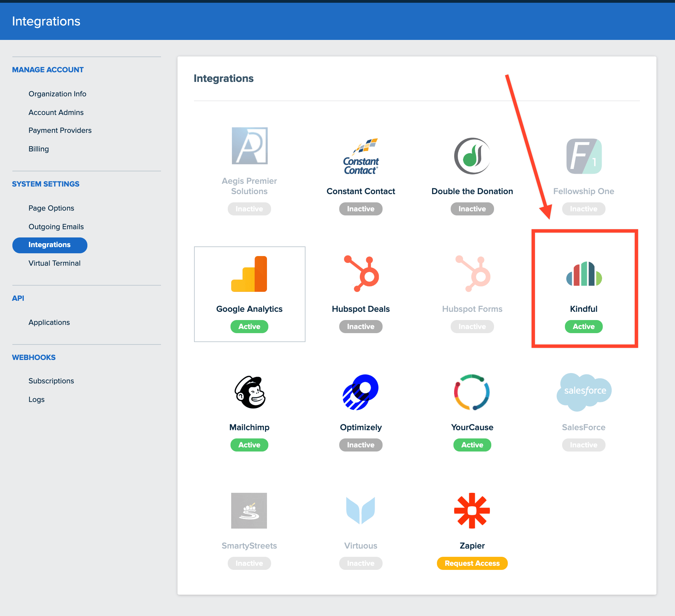Click the Hubspot Forms name label
This screenshot has height=616, width=675.
pyautogui.click(x=472, y=309)
